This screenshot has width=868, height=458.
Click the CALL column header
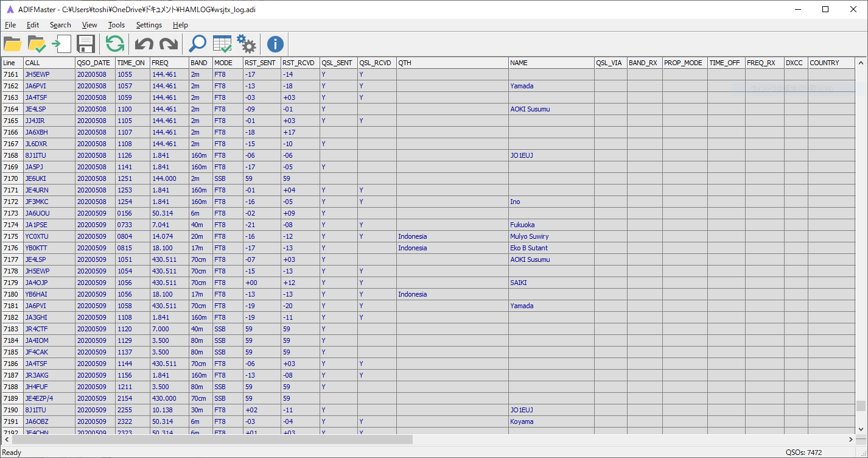(49, 63)
